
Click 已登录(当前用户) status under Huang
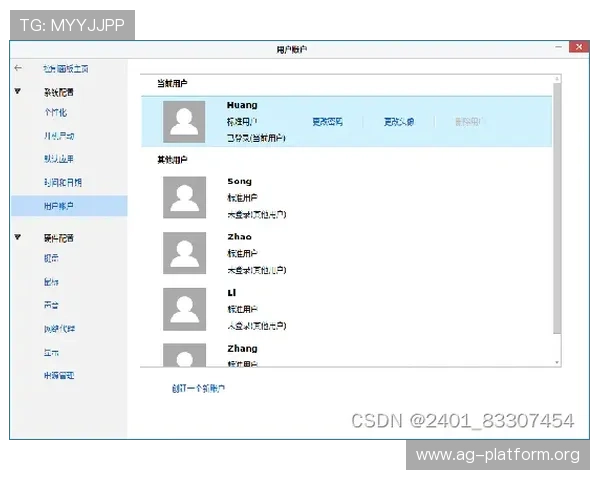(256, 138)
